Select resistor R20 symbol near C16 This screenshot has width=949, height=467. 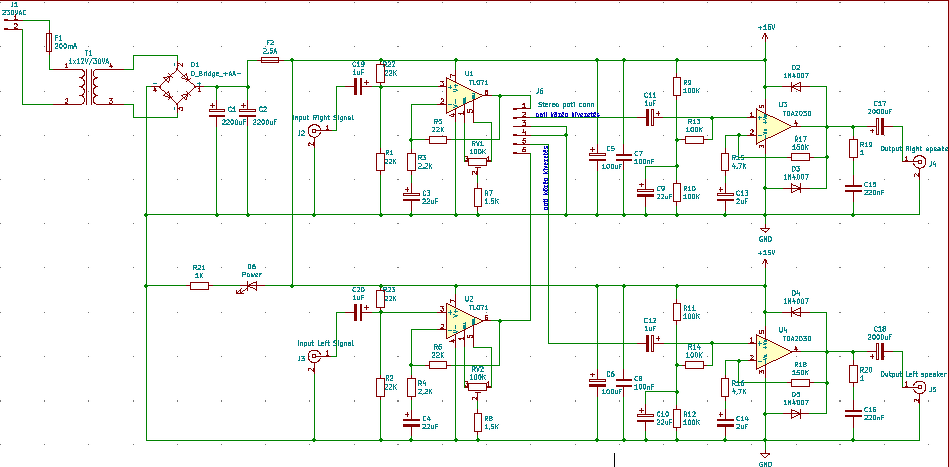pyautogui.click(x=853, y=374)
